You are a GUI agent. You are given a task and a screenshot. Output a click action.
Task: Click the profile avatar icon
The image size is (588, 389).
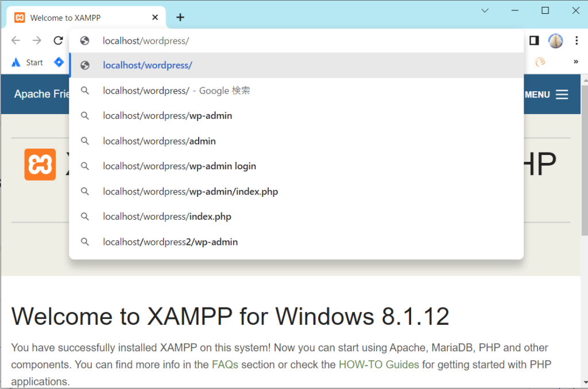555,40
